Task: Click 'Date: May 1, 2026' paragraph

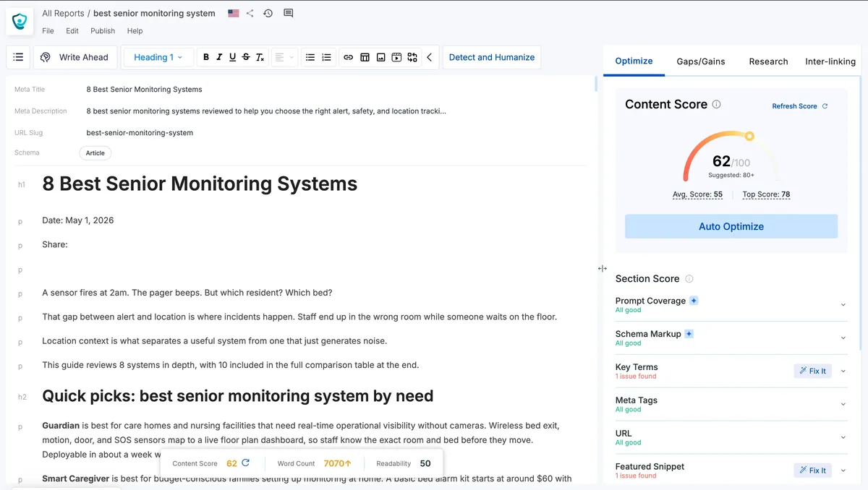Action: pyautogui.click(x=78, y=220)
